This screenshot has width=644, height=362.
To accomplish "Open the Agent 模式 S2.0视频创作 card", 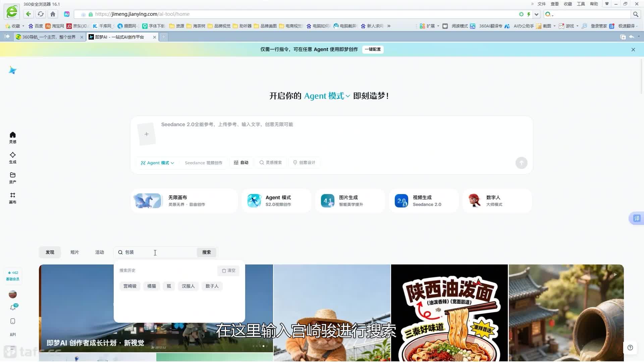I will (x=276, y=201).
